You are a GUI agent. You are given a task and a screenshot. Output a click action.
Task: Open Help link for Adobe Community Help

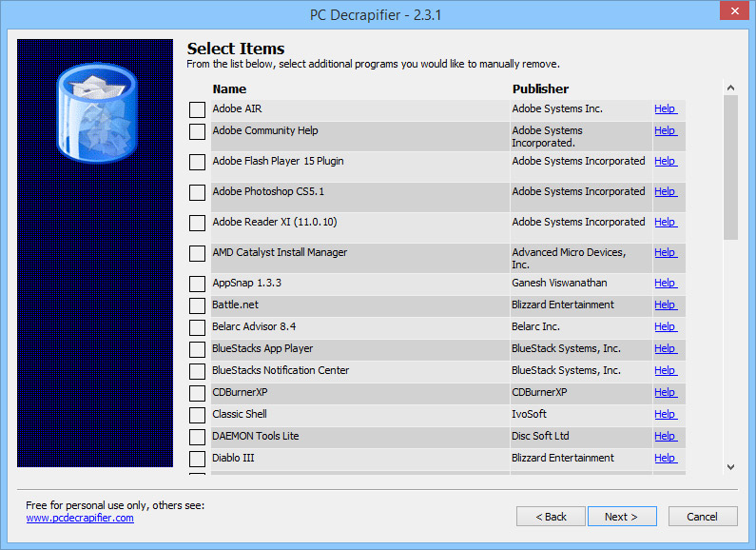pos(666,130)
